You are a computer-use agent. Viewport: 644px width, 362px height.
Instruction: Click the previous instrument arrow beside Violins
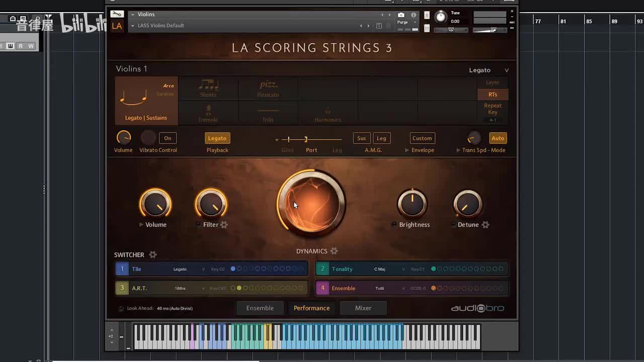point(382,15)
